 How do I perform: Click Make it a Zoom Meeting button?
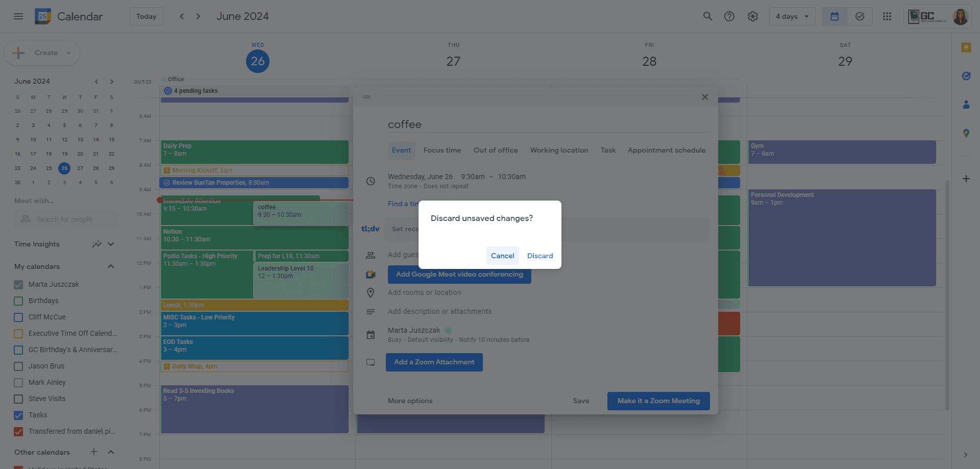pos(658,401)
